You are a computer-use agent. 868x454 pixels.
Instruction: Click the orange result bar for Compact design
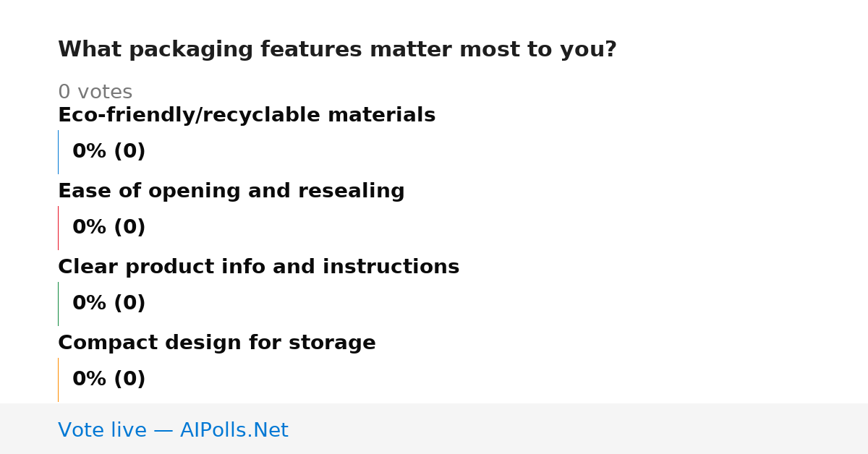[58, 380]
